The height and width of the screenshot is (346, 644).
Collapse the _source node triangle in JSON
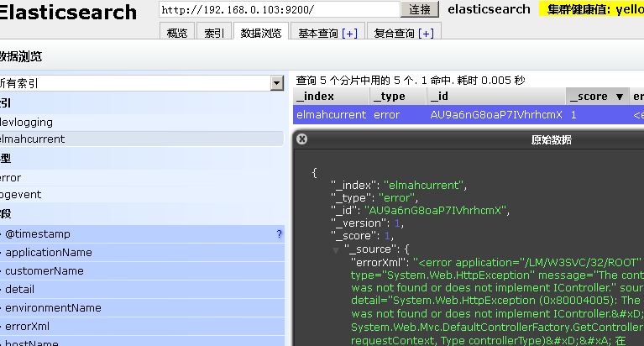point(336,250)
